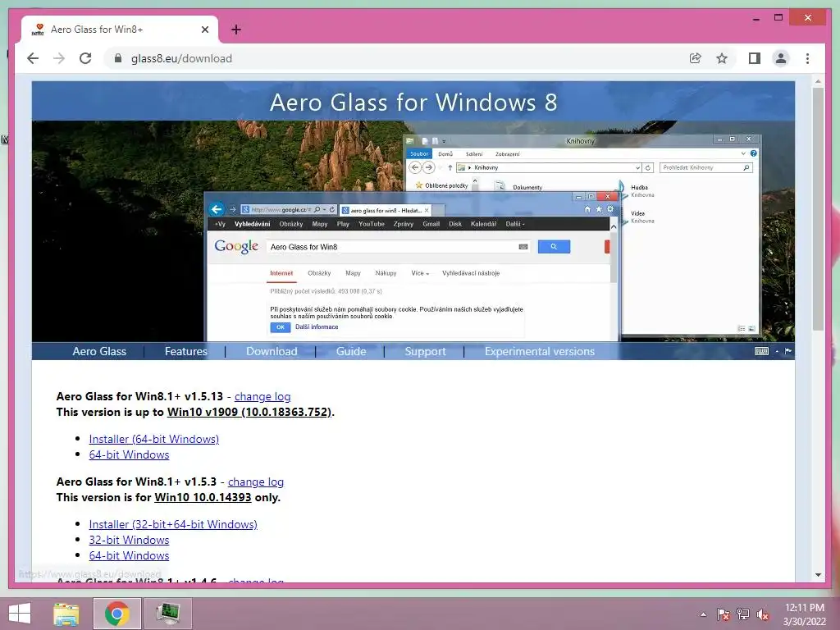Click Chrome icon in taskbar
The image size is (840, 630).
pos(116,614)
